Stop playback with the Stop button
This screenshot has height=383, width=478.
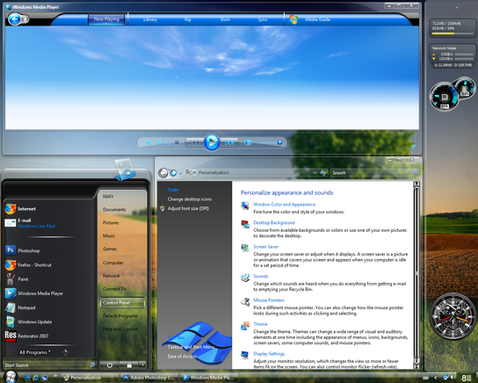177,143
